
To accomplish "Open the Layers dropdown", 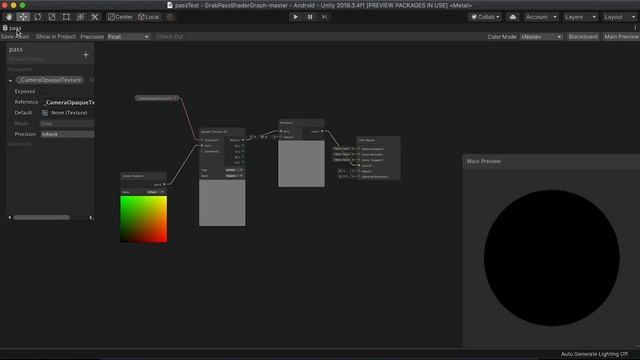I will tap(580, 17).
